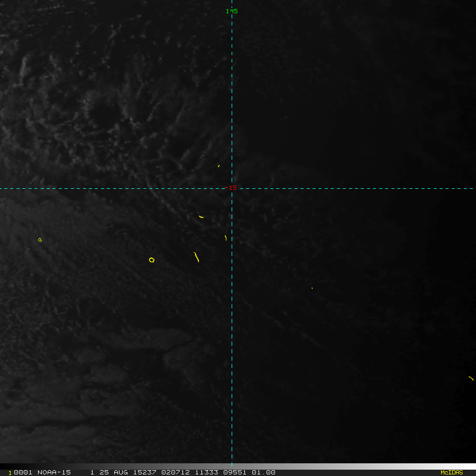The height and width of the screenshot is (476, 476).
Task: Click the short yellow outline just below -15 line
Action: (201, 217)
